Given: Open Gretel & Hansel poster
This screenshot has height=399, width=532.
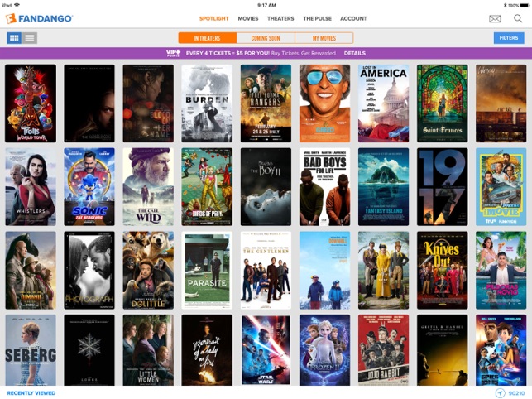Looking at the screenshot, I should pos(443,350).
